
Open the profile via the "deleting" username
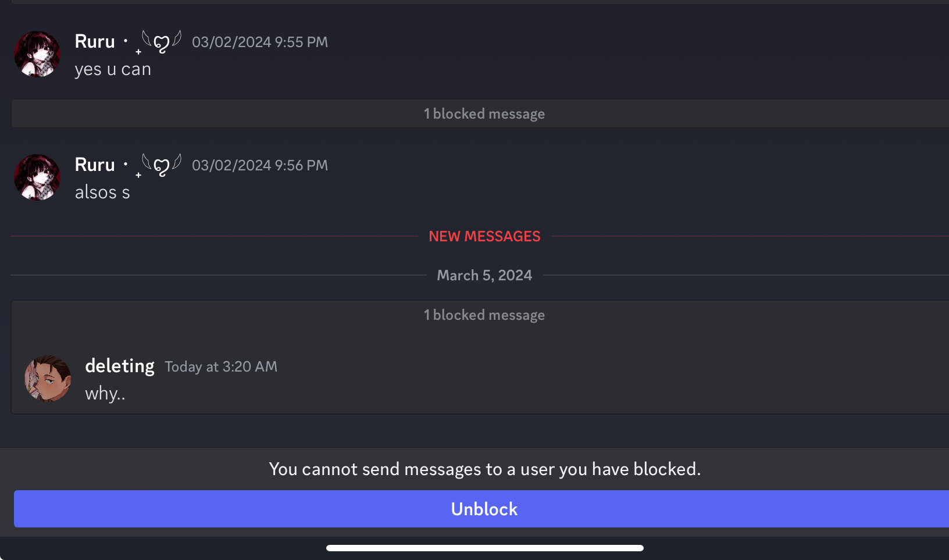point(120,366)
